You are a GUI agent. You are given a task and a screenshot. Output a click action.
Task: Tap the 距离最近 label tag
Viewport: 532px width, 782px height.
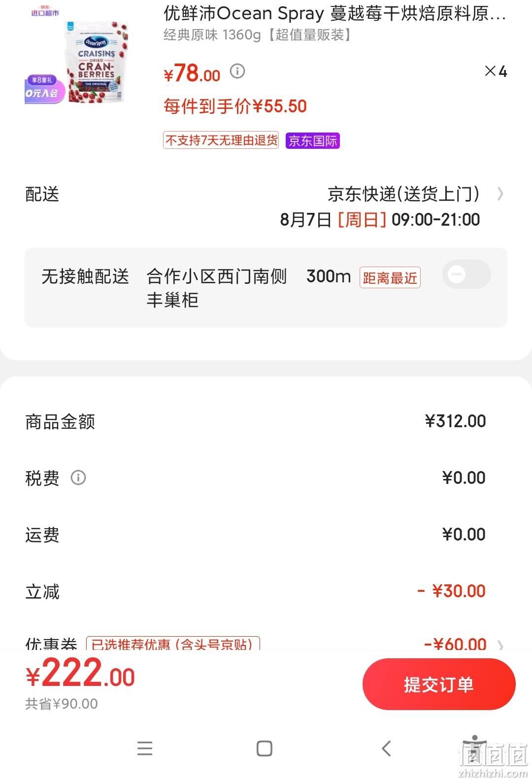(x=390, y=278)
